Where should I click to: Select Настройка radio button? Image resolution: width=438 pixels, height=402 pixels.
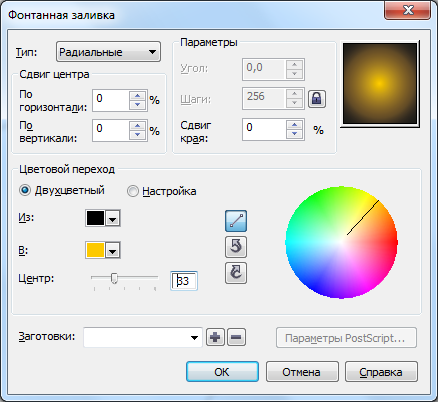tap(133, 191)
